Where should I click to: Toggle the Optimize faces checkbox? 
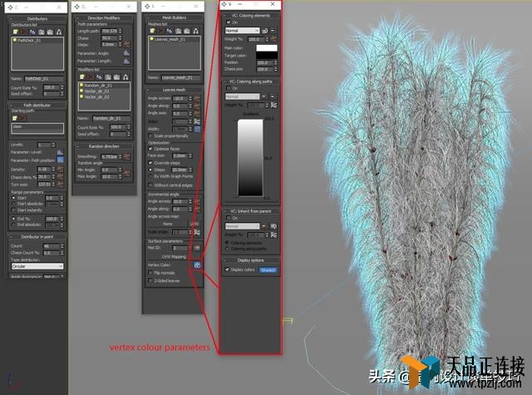tap(150, 149)
